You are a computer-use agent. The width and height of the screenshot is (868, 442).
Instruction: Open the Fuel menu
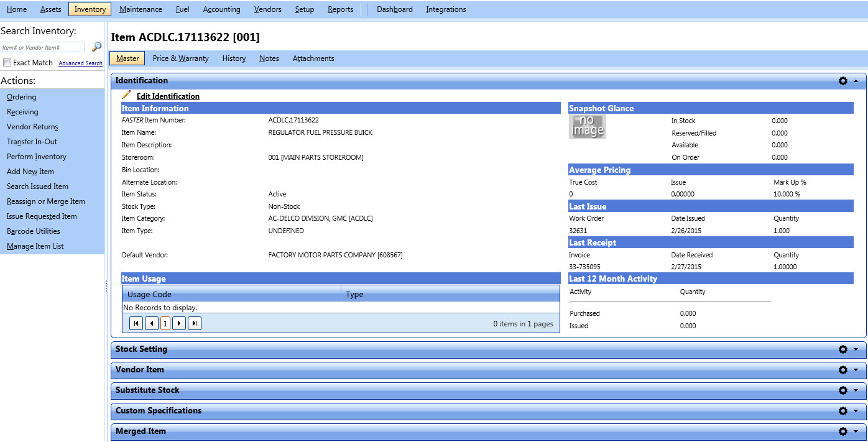(x=183, y=9)
